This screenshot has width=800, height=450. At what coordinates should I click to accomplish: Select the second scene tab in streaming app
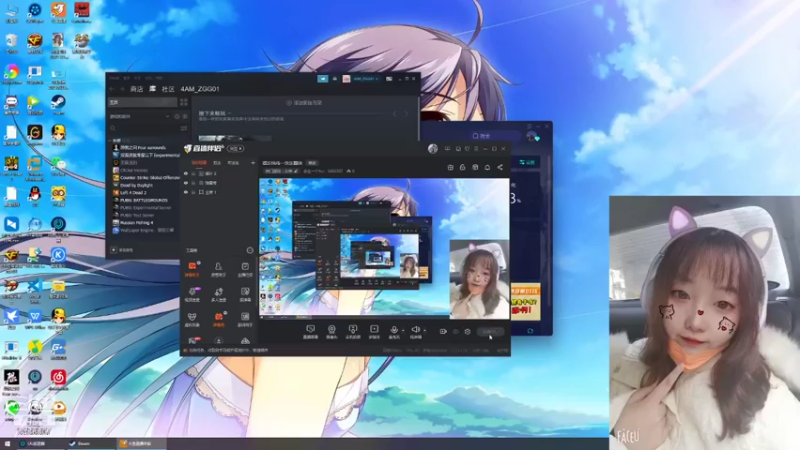217,163
